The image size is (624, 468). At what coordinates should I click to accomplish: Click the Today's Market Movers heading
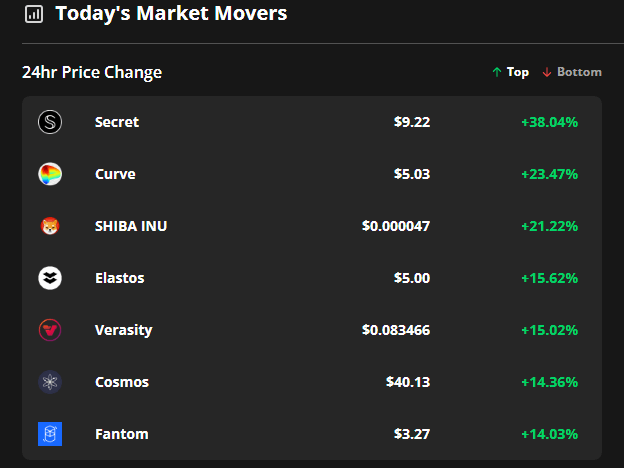tap(171, 14)
